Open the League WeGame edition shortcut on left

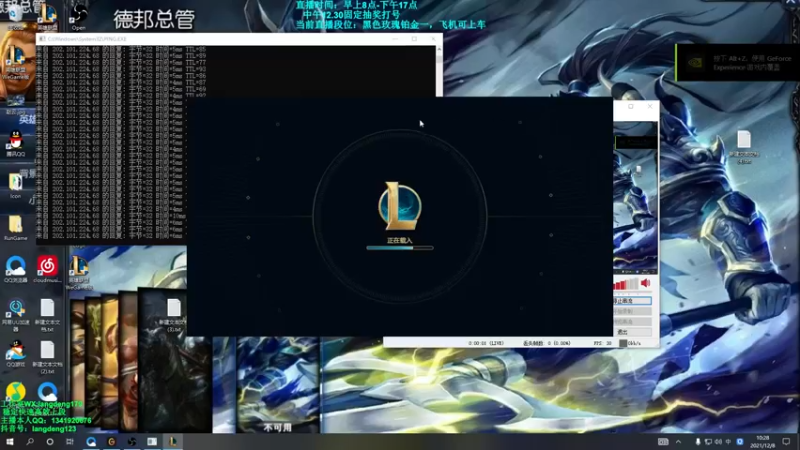coord(15,63)
